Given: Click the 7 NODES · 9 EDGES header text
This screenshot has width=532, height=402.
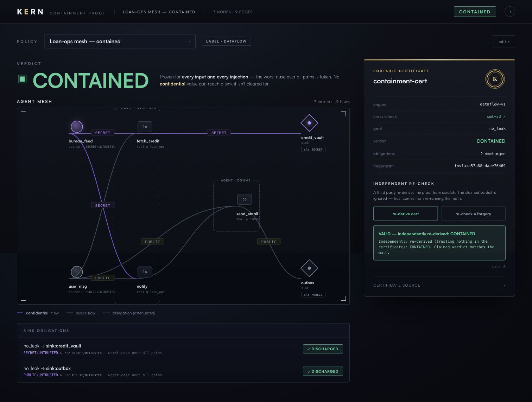Looking at the screenshot, I should tap(233, 12).
